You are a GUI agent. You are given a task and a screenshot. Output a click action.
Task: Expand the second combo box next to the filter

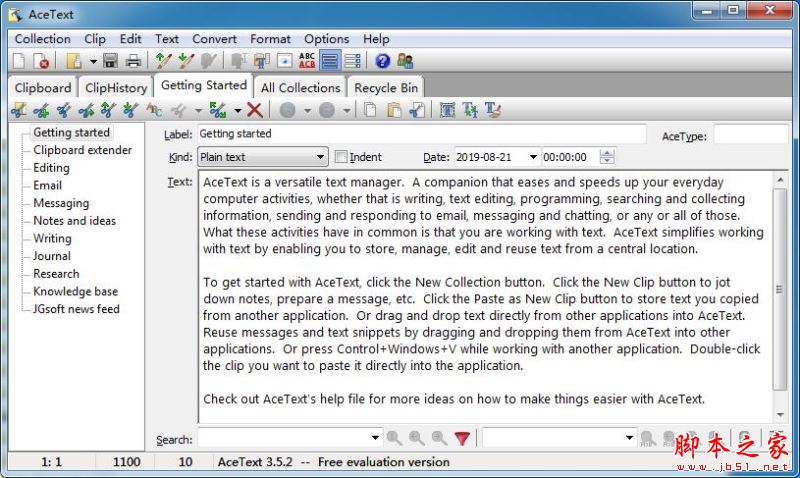629,438
